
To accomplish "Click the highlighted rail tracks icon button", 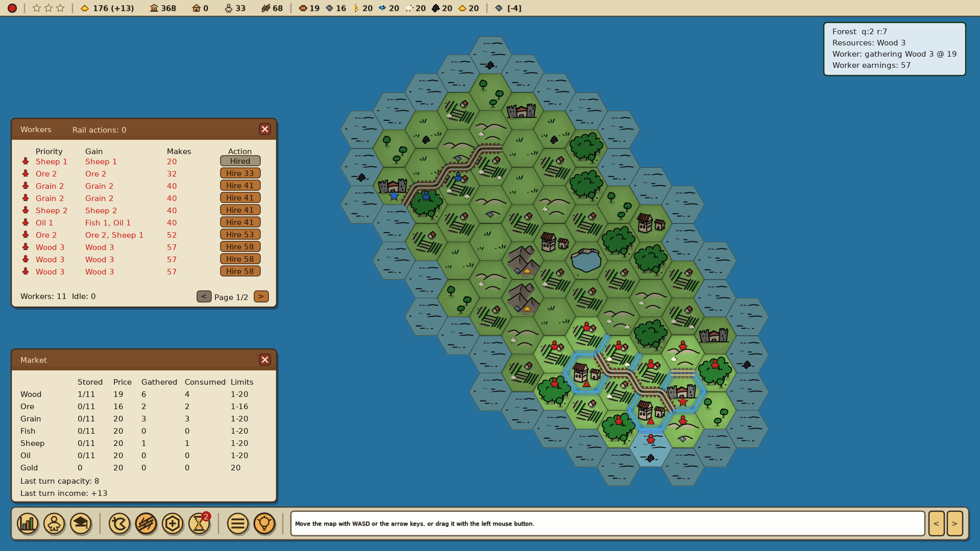I will (146, 523).
